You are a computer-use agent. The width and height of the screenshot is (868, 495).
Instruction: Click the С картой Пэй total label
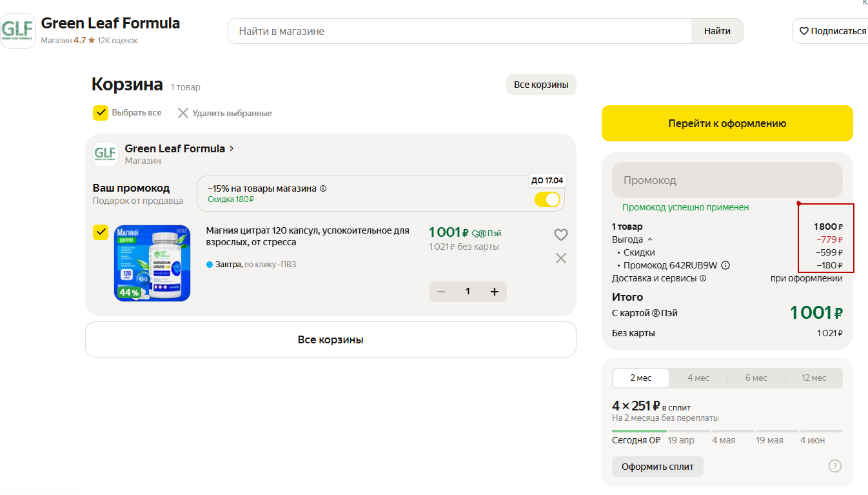(x=644, y=313)
